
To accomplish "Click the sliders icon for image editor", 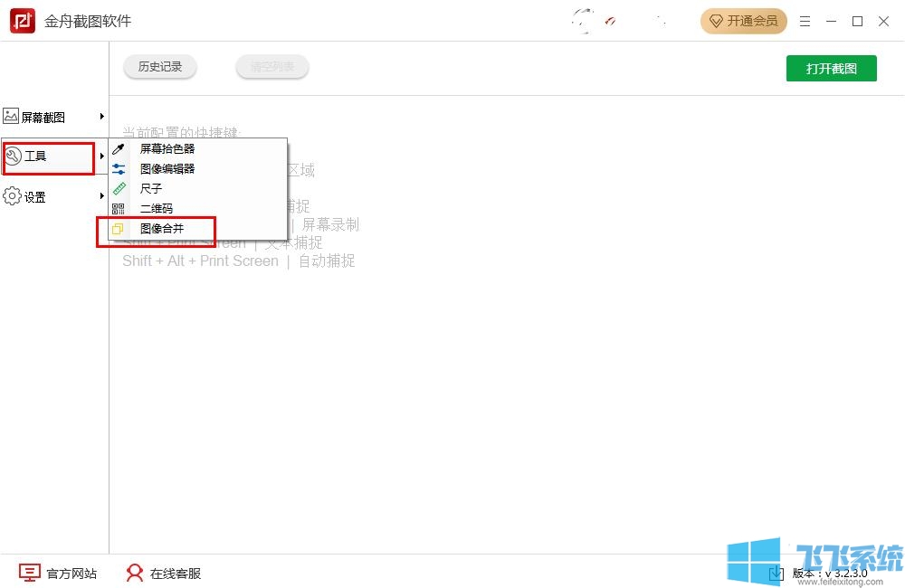I will click(x=118, y=169).
